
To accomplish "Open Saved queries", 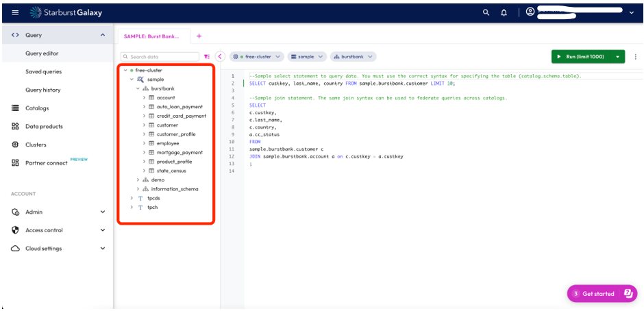I will click(x=44, y=71).
